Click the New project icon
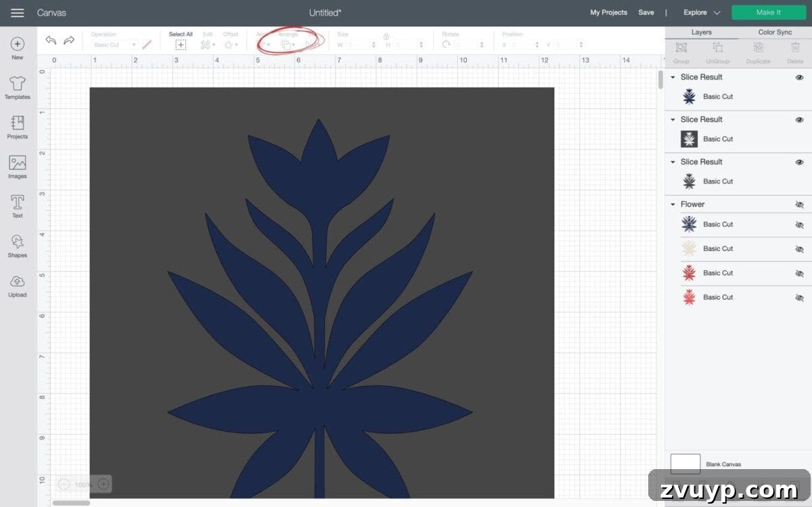Viewport: 812px width, 507px height. (x=18, y=44)
